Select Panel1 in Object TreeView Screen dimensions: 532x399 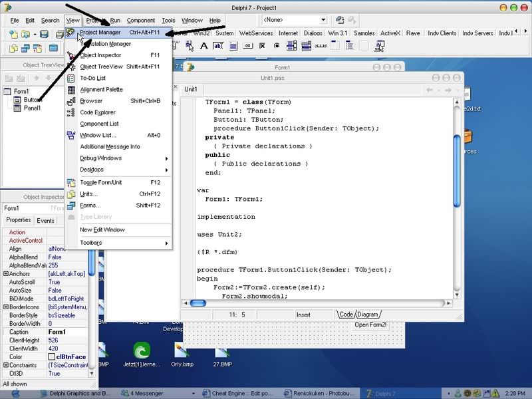(27, 108)
